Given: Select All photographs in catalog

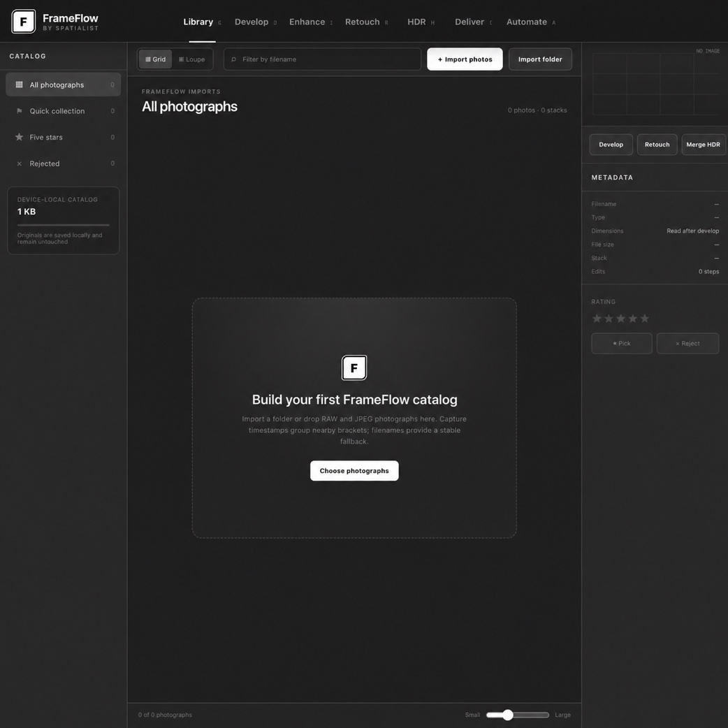Looking at the screenshot, I should click(63, 85).
